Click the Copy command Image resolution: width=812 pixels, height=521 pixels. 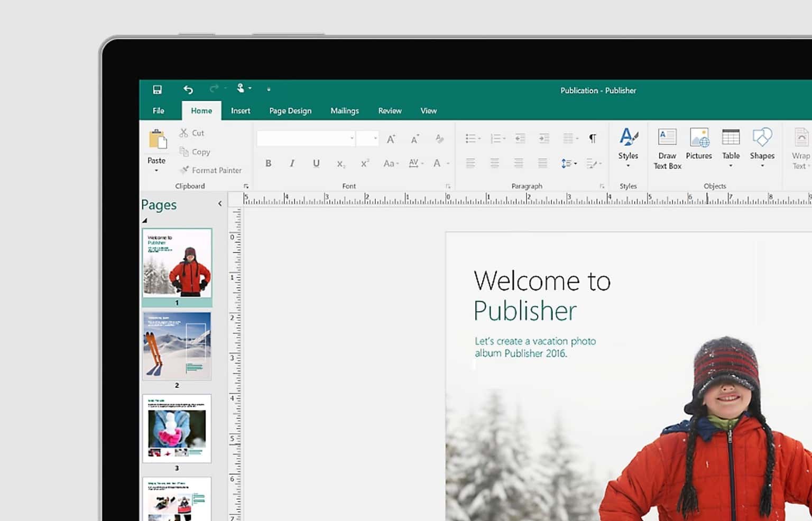coord(195,152)
